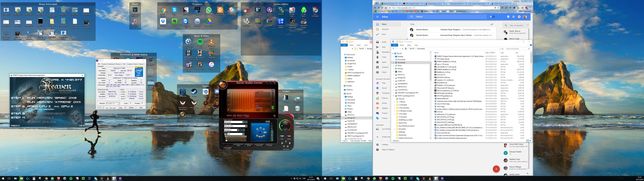Open Lightroom in the Photo fence

[x=135, y=11]
